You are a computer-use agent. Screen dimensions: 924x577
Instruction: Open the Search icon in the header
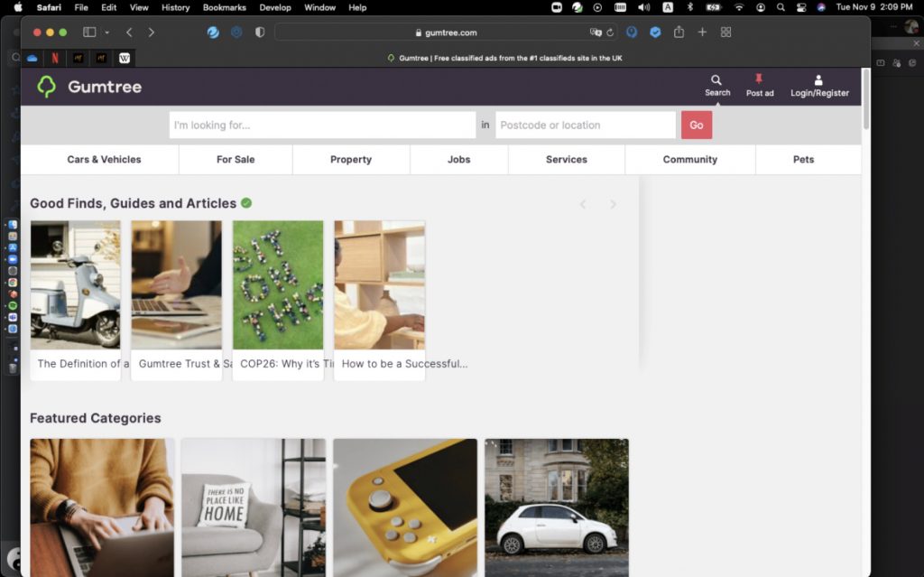tap(716, 80)
